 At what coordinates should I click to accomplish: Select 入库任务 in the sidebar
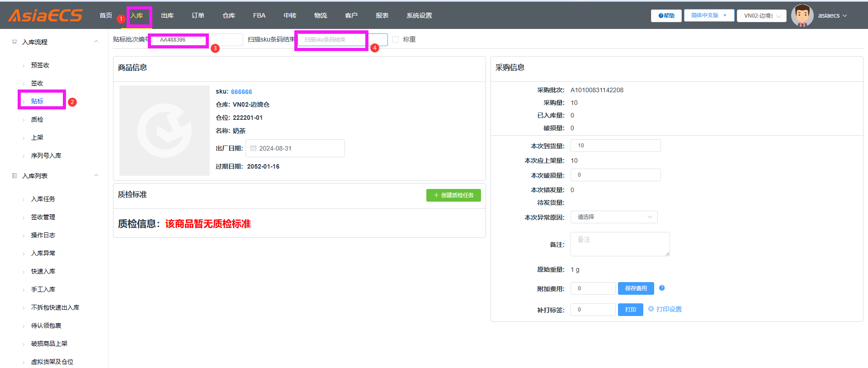pos(43,199)
